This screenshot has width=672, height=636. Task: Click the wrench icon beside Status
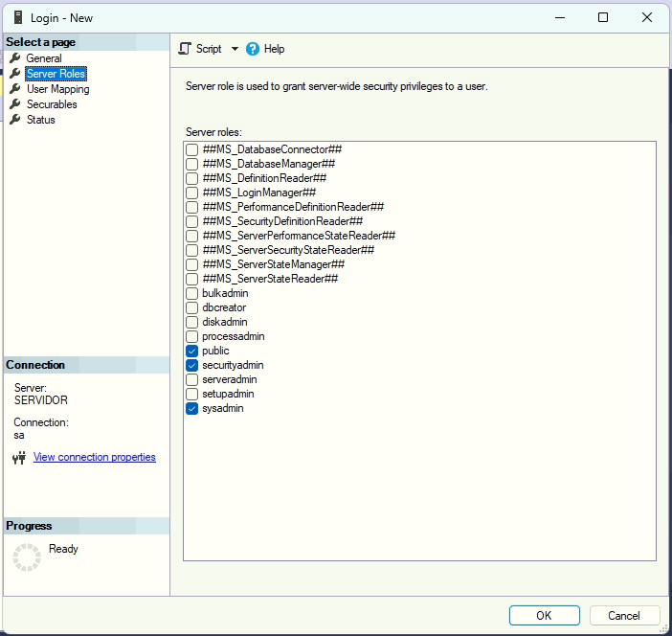pos(15,120)
